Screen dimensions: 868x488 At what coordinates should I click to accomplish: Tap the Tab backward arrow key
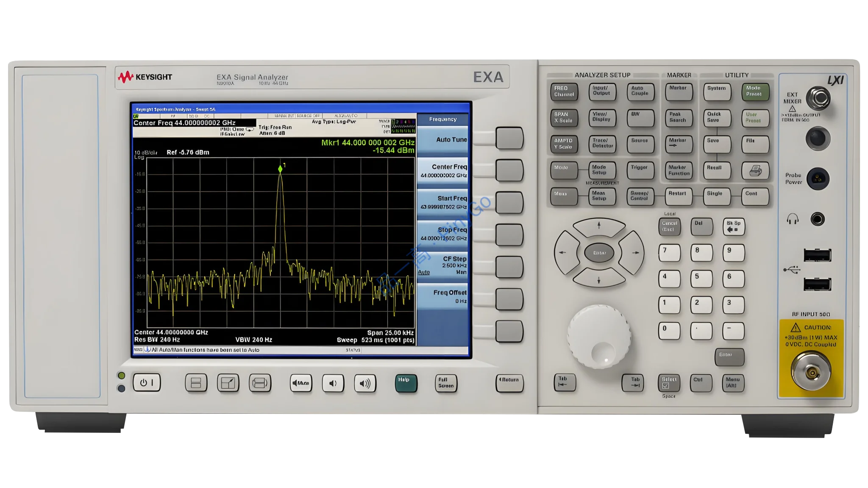565,382
